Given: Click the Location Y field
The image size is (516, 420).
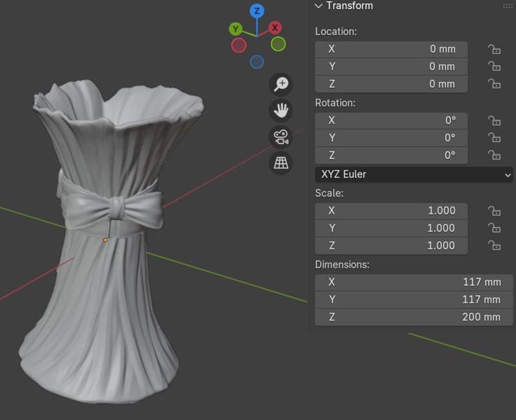Looking at the screenshot, I should (391, 67).
